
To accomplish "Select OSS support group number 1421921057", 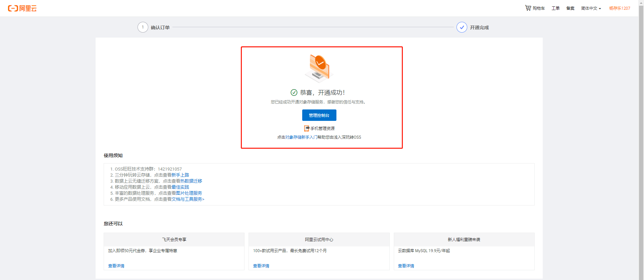I will pyautogui.click(x=170, y=169).
